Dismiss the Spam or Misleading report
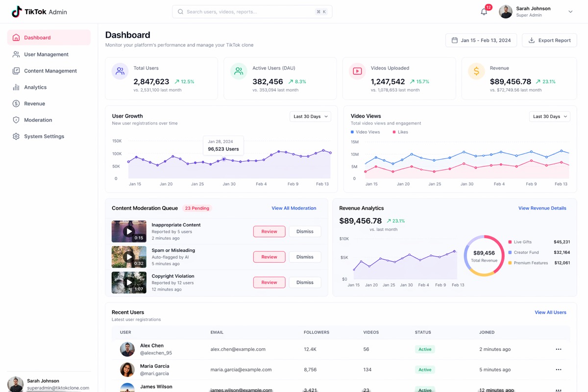This screenshot has width=588, height=392. click(305, 257)
